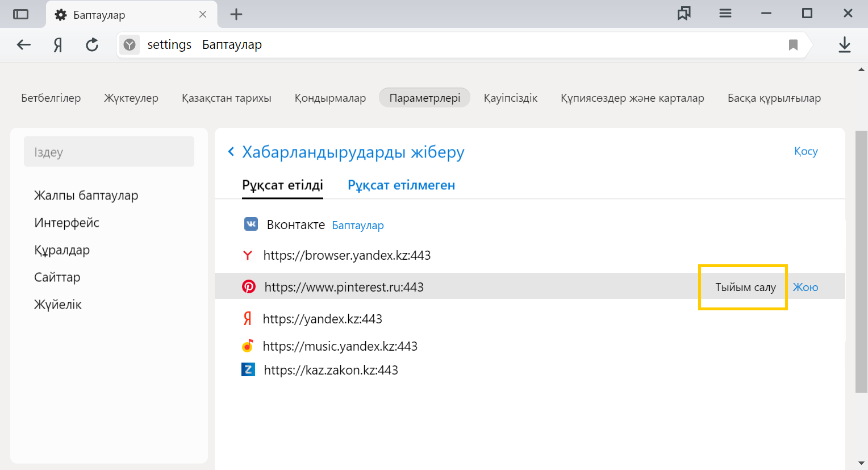
Task: Select Құралдар in sidebar
Action: pyautogui.click(x=62, y=250)
